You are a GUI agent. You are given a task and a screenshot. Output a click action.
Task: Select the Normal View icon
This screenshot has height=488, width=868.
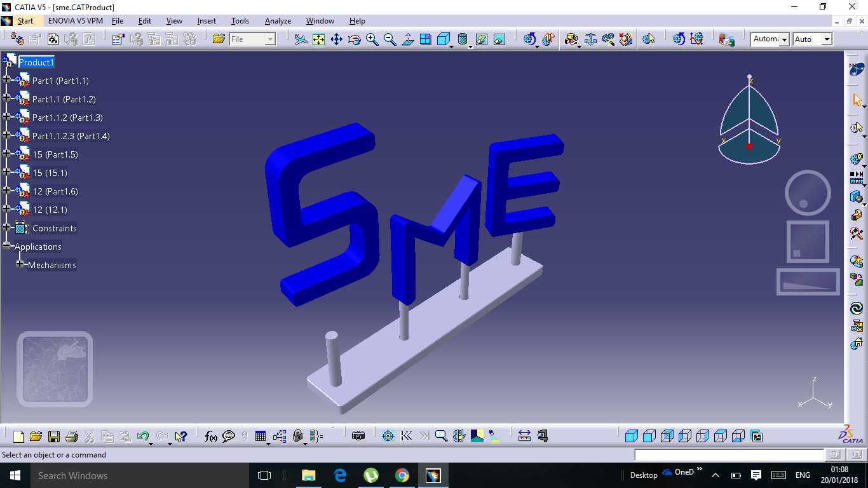[408, 39]
